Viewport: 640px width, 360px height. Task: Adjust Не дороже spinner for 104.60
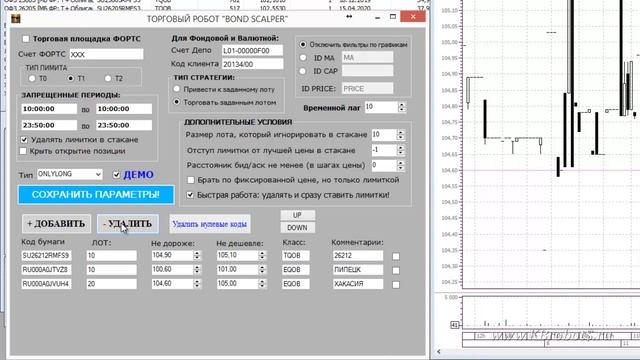pos(197,284)
